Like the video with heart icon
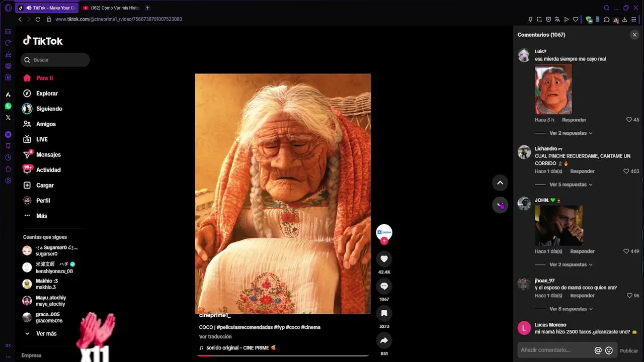644x362 pixels. (x=384, y=258)
